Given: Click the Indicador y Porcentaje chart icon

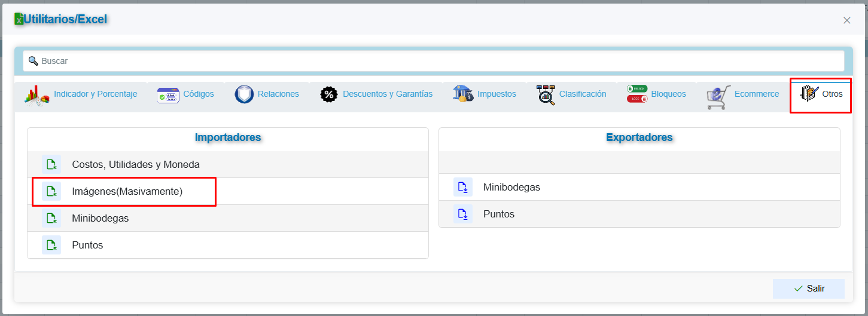Looking at the screenshot, I should point(36,96).
